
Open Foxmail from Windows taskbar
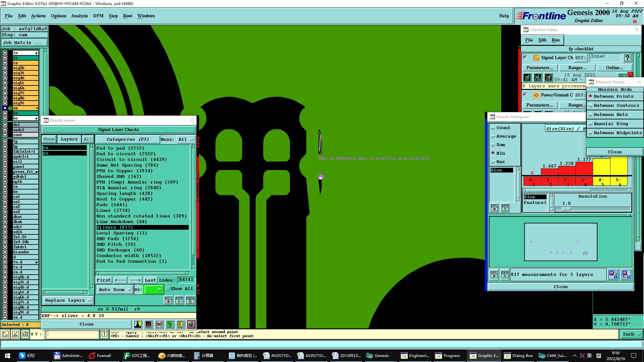point(100,355)
